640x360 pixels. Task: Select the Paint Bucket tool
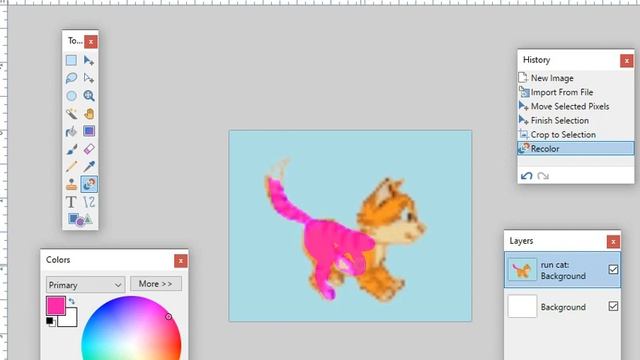tap(71, 131)
